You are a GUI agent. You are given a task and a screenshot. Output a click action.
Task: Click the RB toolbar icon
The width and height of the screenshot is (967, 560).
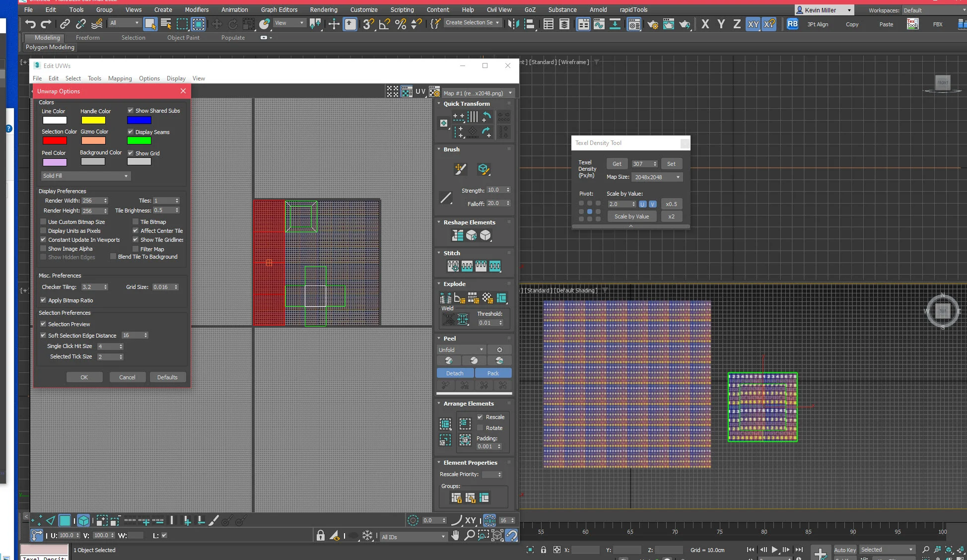(x=792, y=24)
